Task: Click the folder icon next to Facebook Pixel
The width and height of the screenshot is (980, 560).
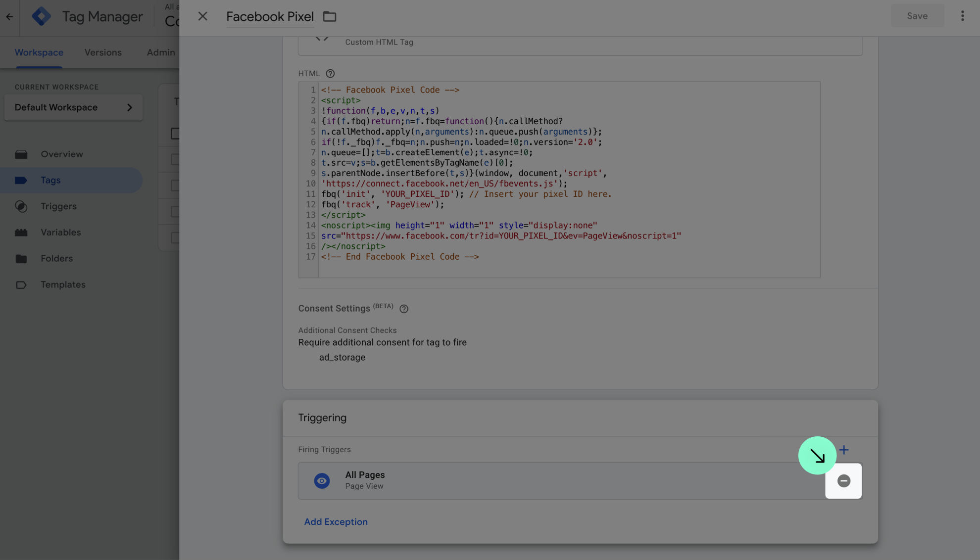Action: [330, 17]
